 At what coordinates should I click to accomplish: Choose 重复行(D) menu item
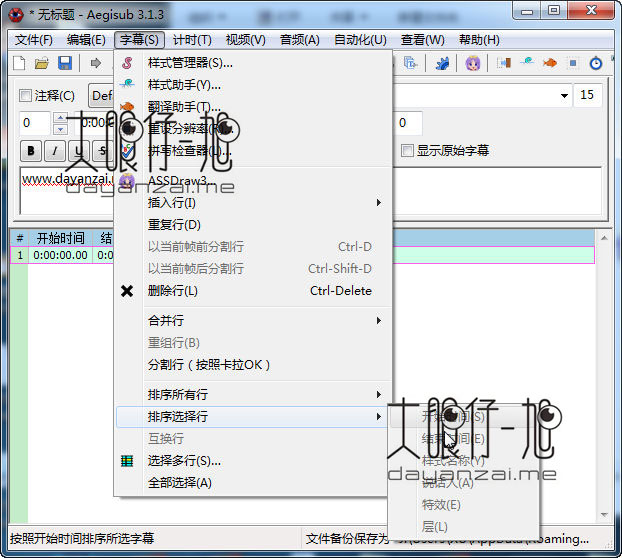[254, 225]
